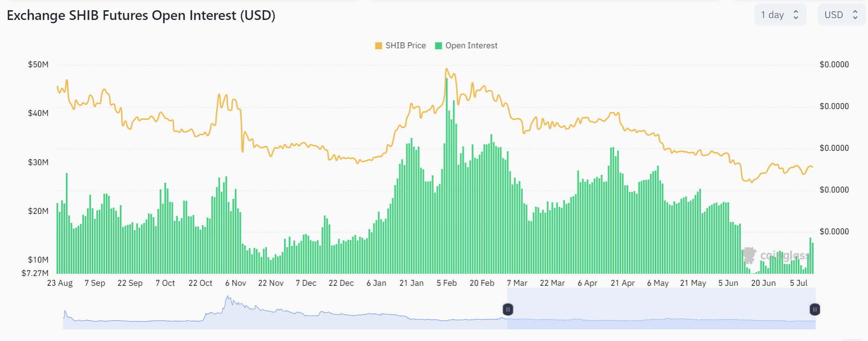This screenshot has height=341, width=868.
Task: Grab the right handle of the range navigator
Action: coord(815,309)
